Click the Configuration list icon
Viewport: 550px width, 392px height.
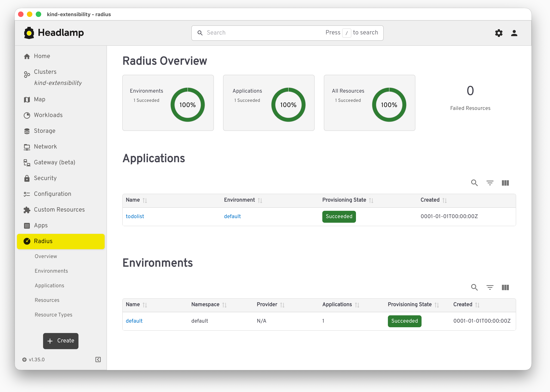point(27,194)
